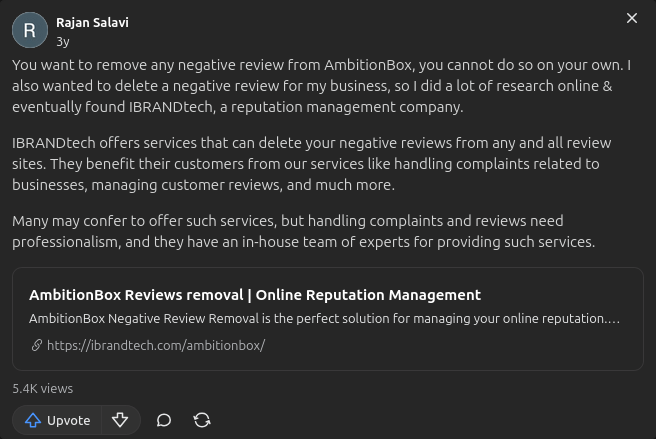Image resolution: width=656 pixels, height=439 pixels.
Task: Open Rajan Salavi's profile name link
Action: (x=92, y=22)
